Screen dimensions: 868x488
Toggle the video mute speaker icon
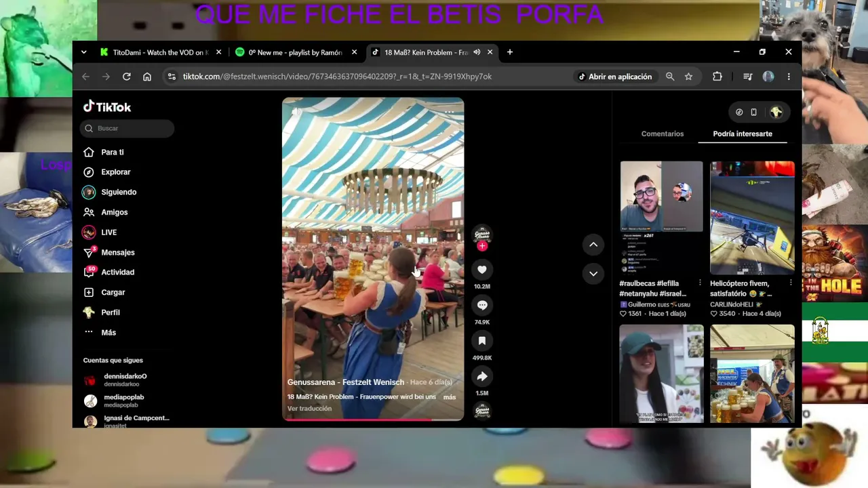(296, 112)
